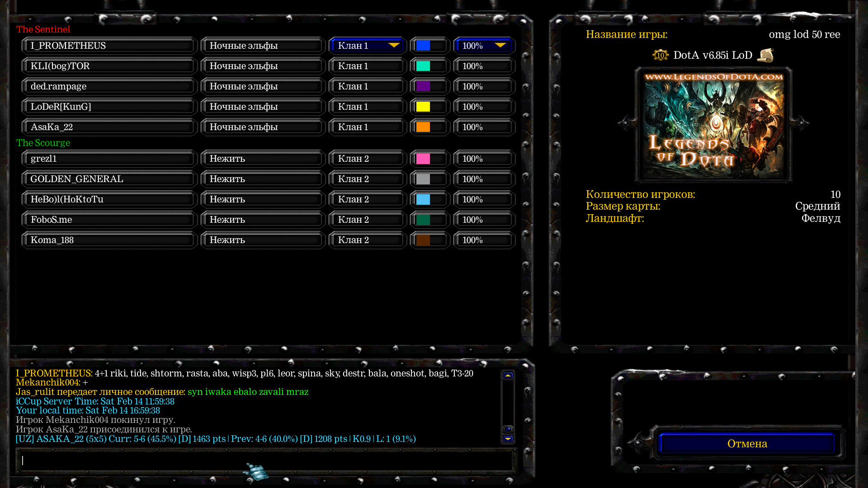
Task: Click the pink color swatch for grezl1
Action: pos(423,159)
